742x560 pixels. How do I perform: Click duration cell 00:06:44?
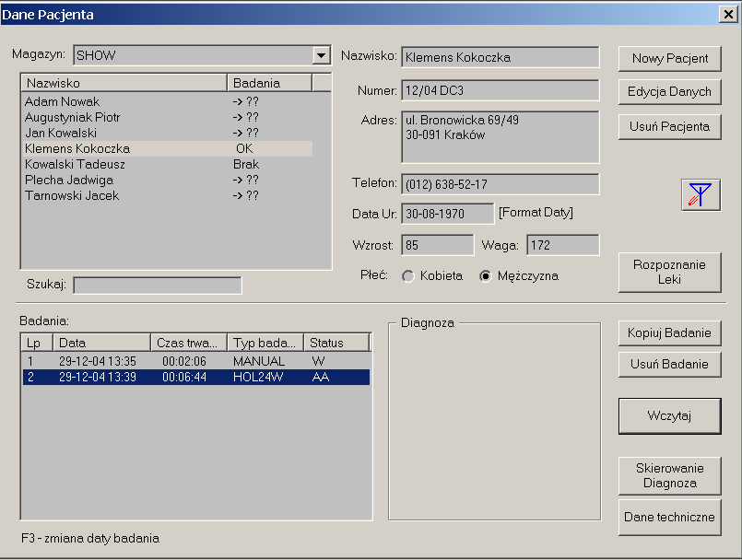point(184,377)
